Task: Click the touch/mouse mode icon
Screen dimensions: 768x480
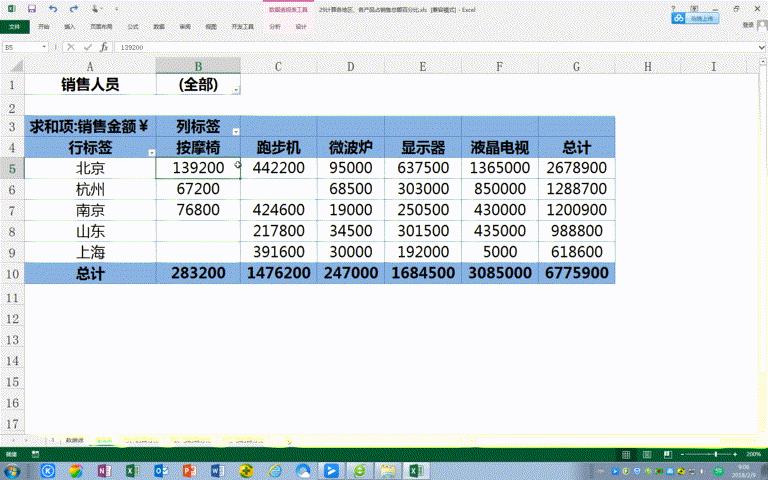Action: pos(95,9)
